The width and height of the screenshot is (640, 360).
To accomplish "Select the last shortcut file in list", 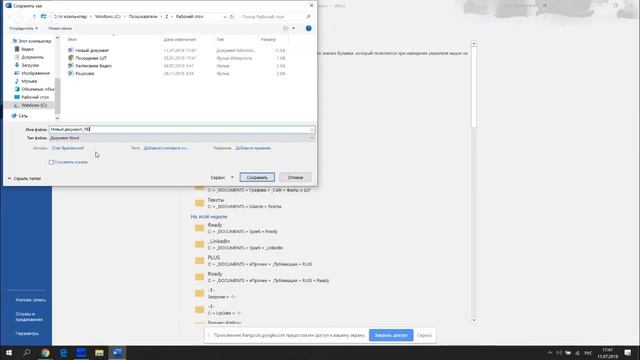I will click(85, 73).
